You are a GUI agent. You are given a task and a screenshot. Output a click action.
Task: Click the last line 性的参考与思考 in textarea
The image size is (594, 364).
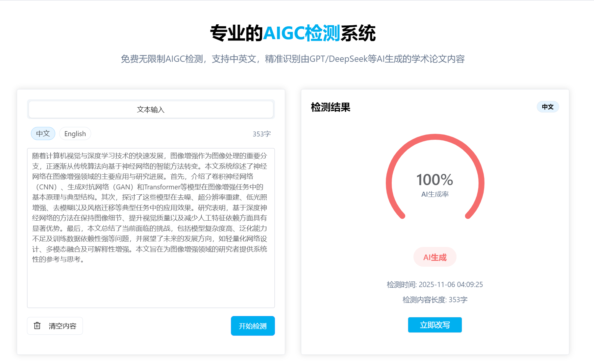coord(58,259)
